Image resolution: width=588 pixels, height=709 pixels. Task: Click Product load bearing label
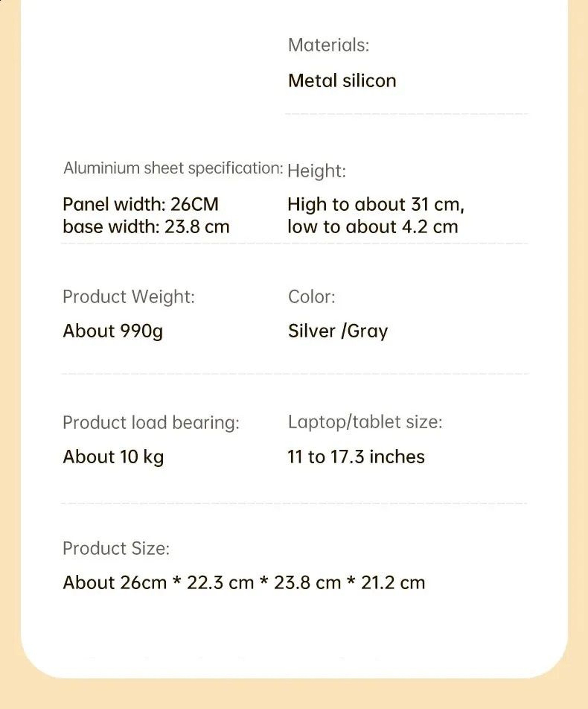[x=151, y=423]
